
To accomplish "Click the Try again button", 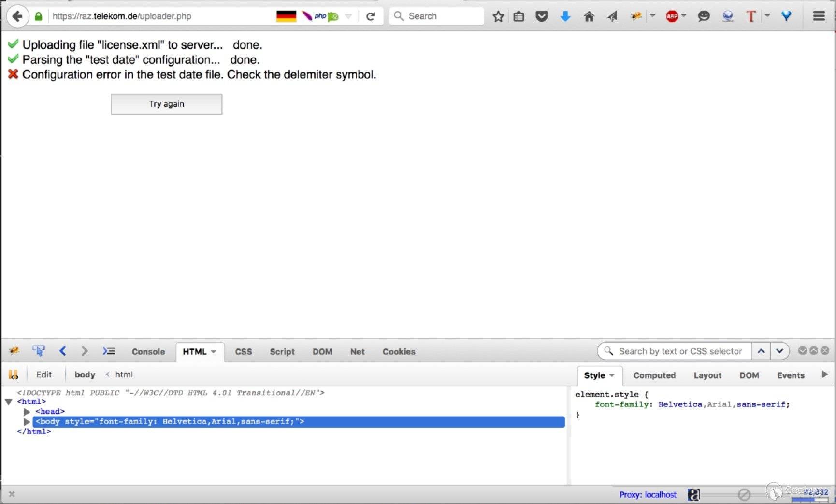I will coord(167,104).
